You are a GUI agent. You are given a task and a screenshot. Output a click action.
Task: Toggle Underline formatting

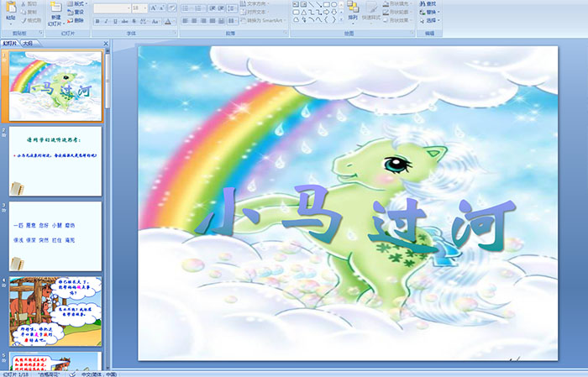[115, 22]
